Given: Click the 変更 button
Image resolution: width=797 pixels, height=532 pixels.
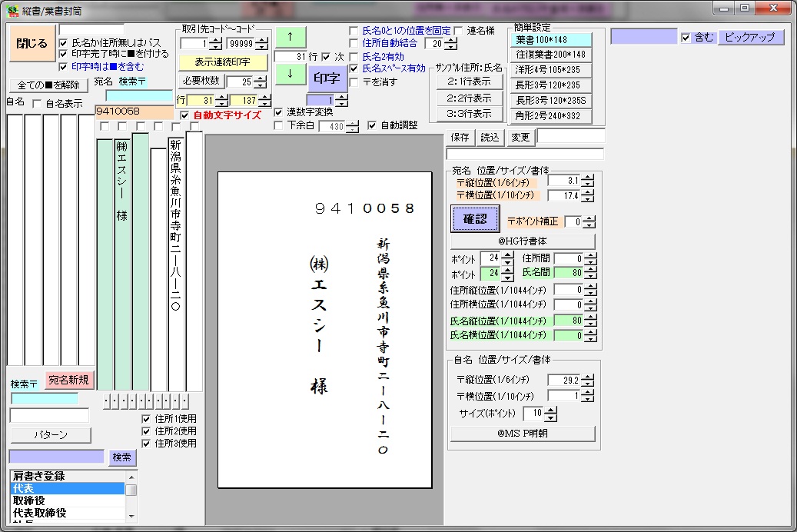Looking at the screenshot, I should click(x=520, y=138).
